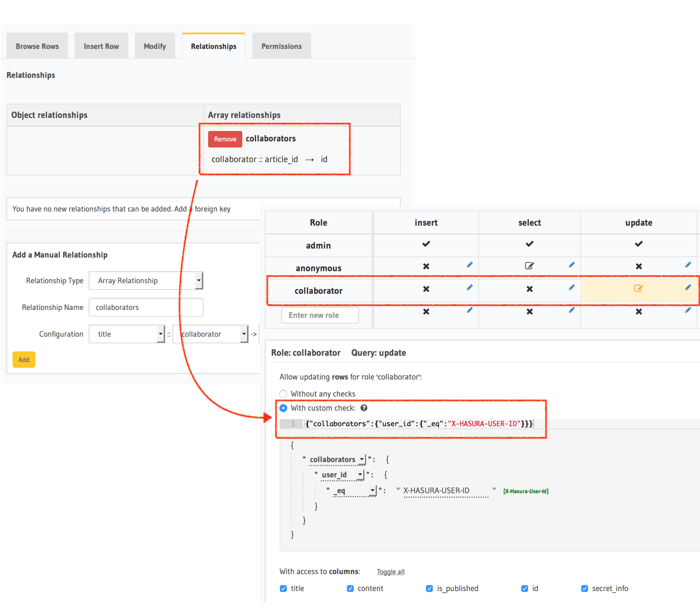Click the Toggle all columns link
This screenshot has width=700, height=608.
[x=391, y=572]
